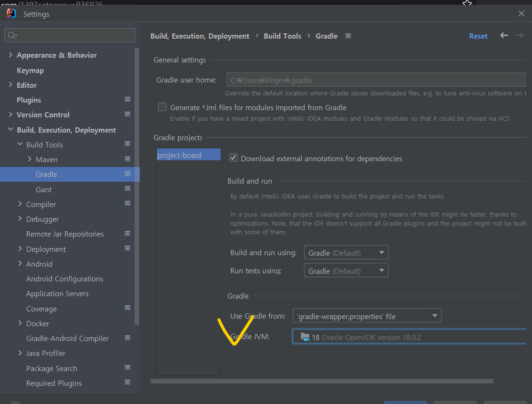532x404 pixels.
Task: Go back with the left arrow
Action: (504, 35)
